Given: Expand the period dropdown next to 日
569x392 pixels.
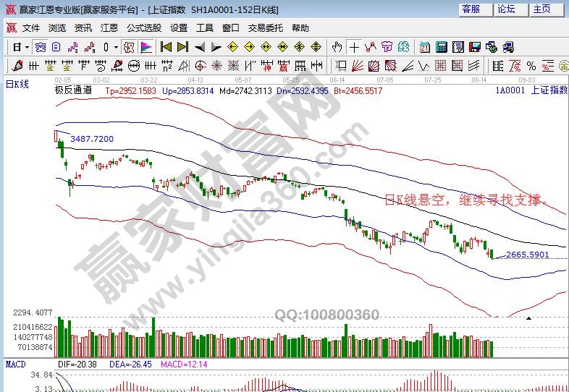Looking at the screenshot, I should (27, 47).
